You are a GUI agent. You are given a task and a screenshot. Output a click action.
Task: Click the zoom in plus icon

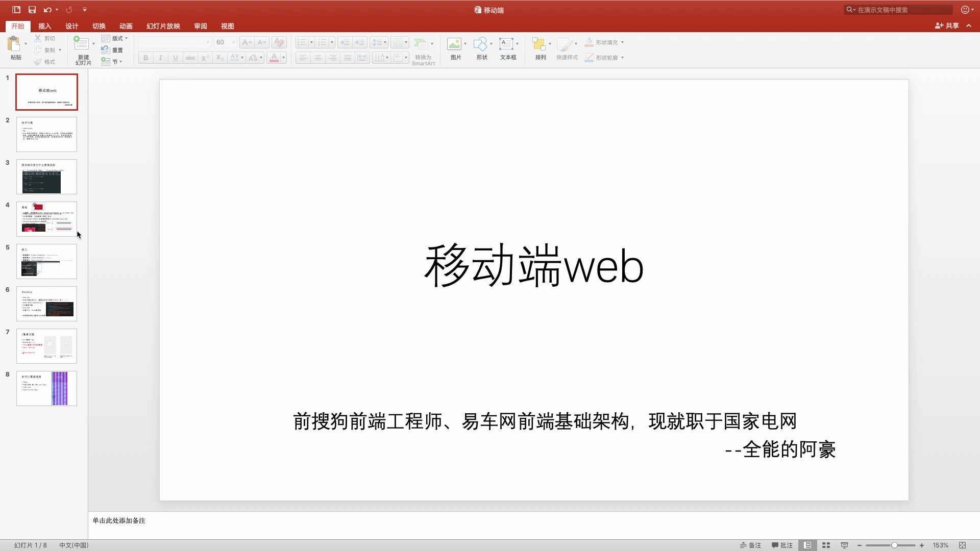(x=922, y=545)
